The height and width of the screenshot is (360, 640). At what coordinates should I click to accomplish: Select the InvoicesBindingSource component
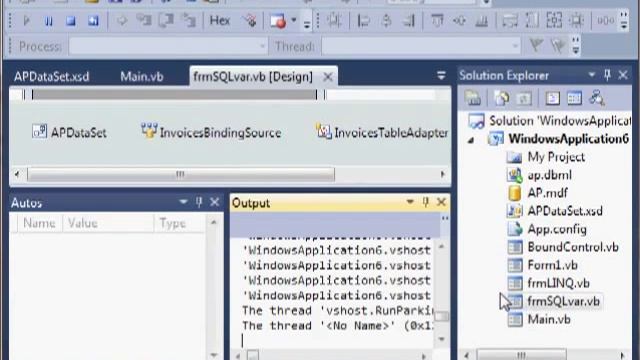coord(211,132)
